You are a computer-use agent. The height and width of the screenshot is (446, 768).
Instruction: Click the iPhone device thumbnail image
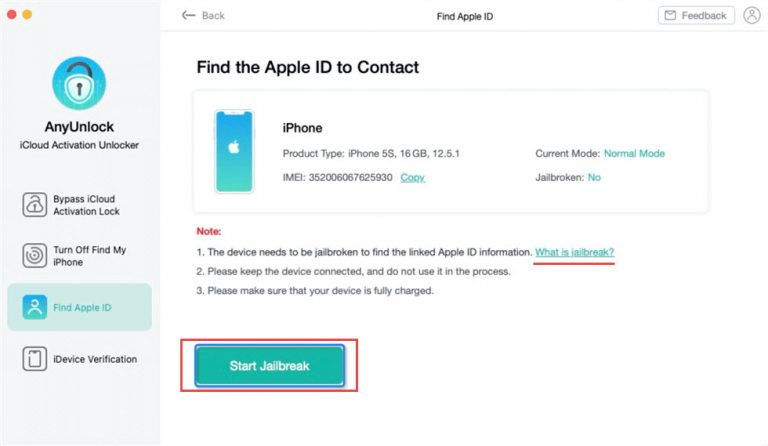(x=235, y=151)
